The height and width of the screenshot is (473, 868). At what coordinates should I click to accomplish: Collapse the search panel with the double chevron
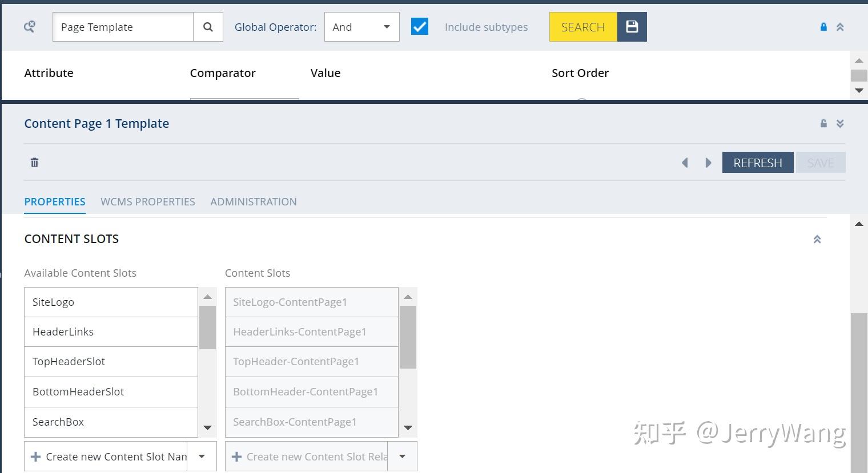point(840,26)
